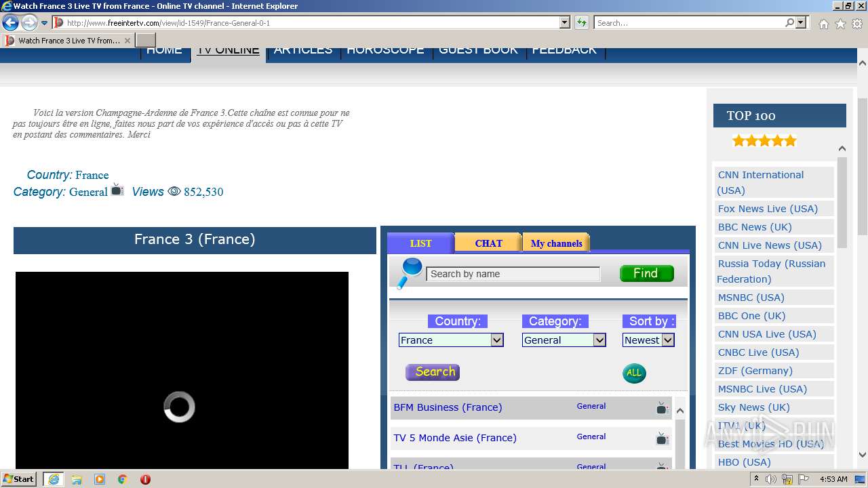Open the Tools gear icon
The width and height of the screenshot is (868, 488).
coord(857,24)
